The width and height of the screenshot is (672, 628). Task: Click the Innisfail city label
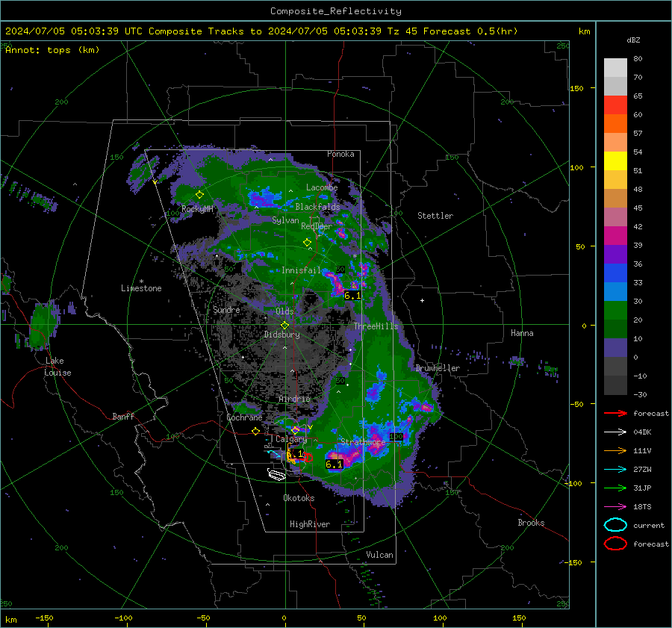pos(301,270)
